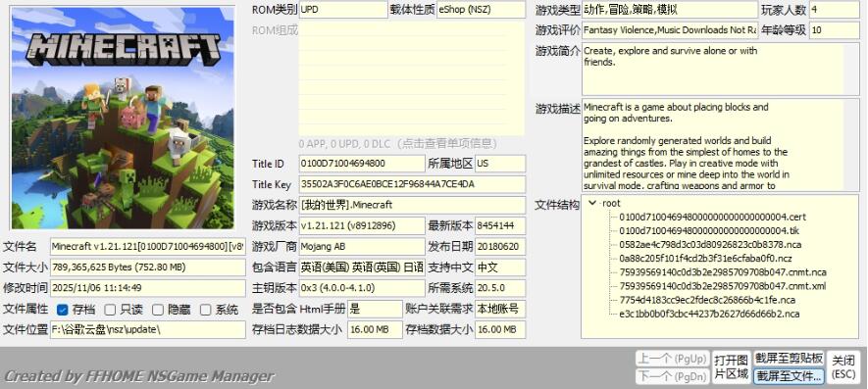The width and height of the screenshot is (868, 389).
Task: Click the empty ROM组成 list box
Action: pyautogui.click(x=411, y=78)
